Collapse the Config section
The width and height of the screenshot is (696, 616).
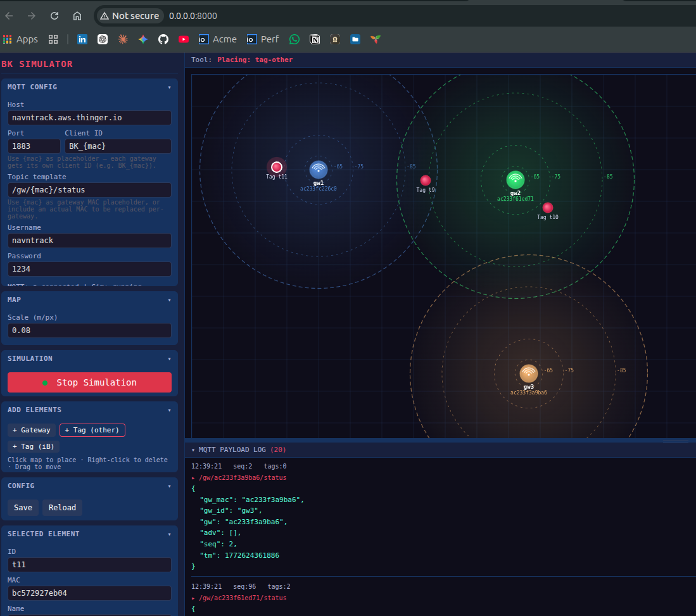coord(170,486)
